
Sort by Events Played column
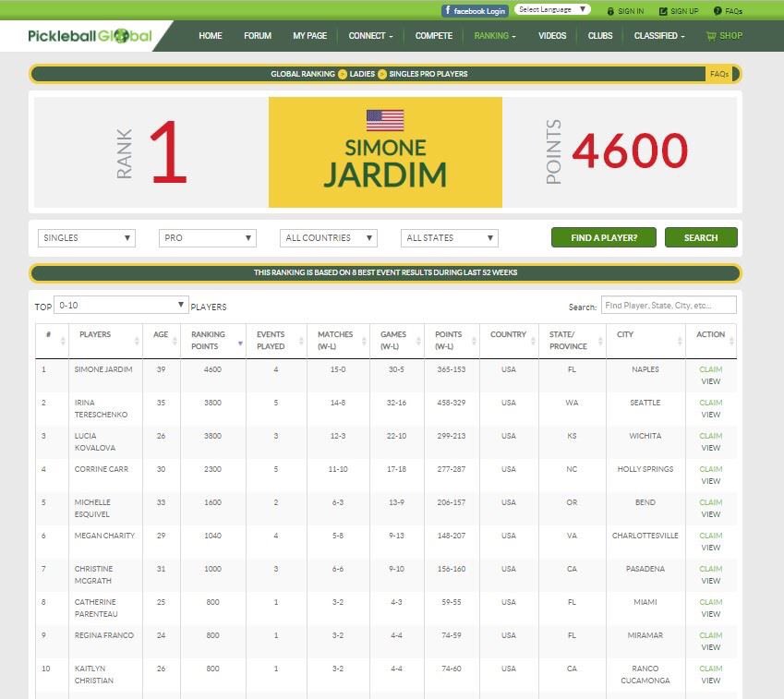pos(276,341)
